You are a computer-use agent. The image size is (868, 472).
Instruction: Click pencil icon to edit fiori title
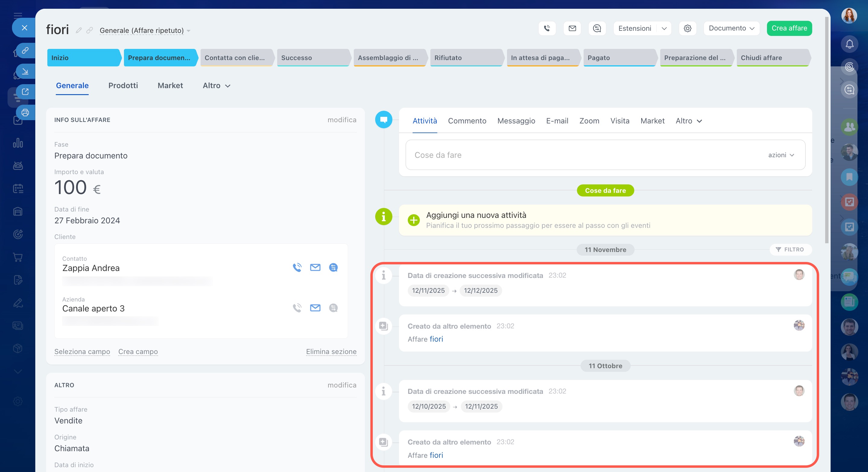pos(79,30)
